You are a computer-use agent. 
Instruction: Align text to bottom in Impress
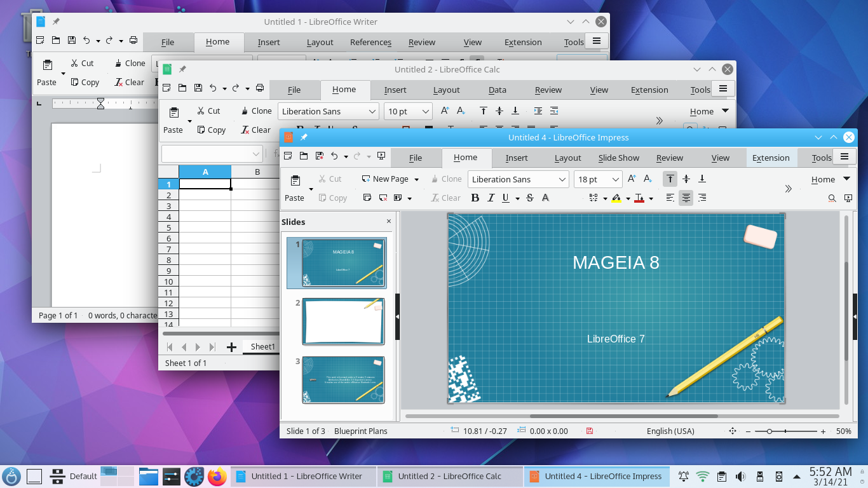pyautogui.click(x=702, y=179)
